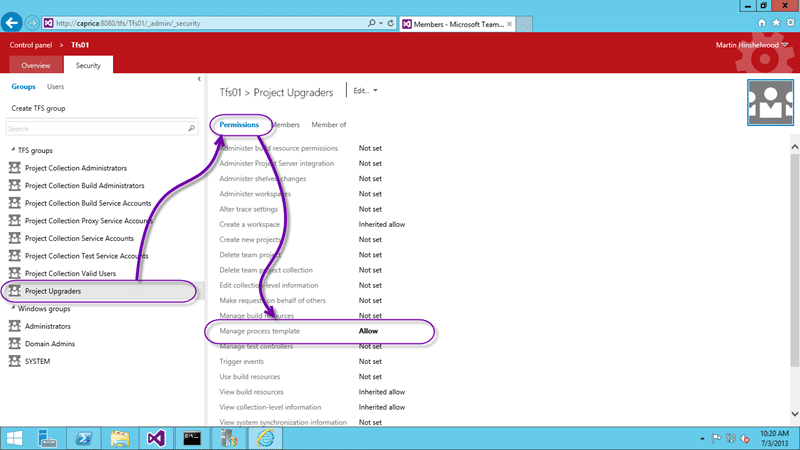The height and width of the screenshot is (450, 800).
Task: Click the Domain Admins group icon
Action: pyautogui.click(x=14, y=343)
